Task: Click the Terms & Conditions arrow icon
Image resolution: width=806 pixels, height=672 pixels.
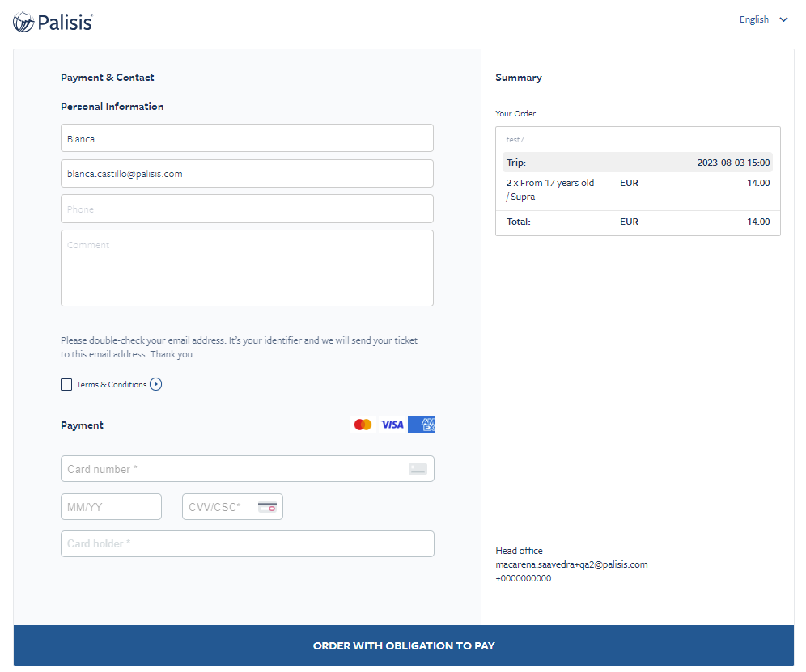Action: (x=155, y=384)
